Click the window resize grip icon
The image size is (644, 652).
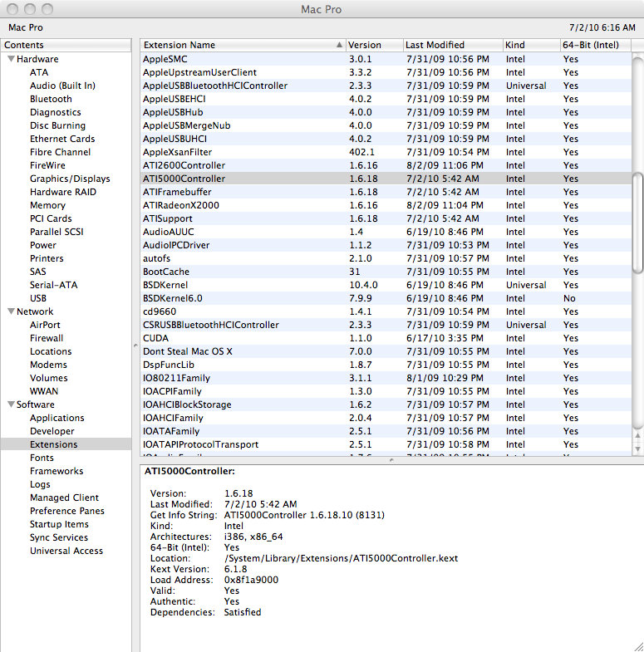point(638,646)
